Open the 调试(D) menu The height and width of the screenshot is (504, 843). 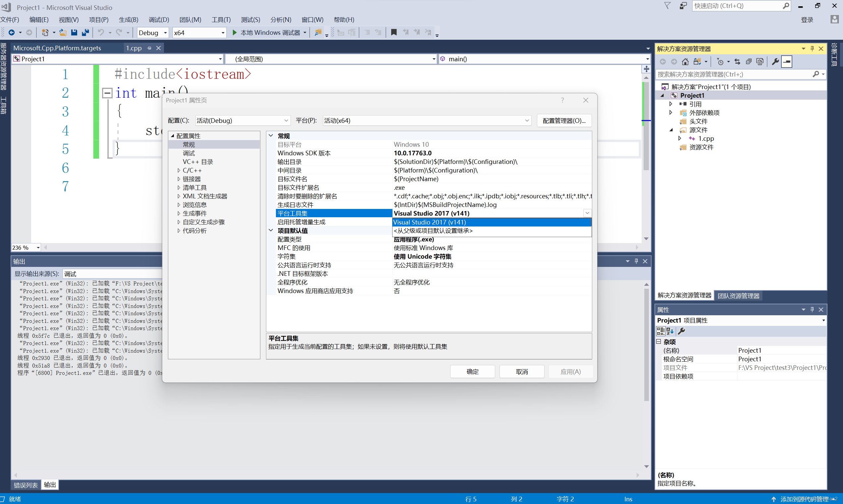158,20
